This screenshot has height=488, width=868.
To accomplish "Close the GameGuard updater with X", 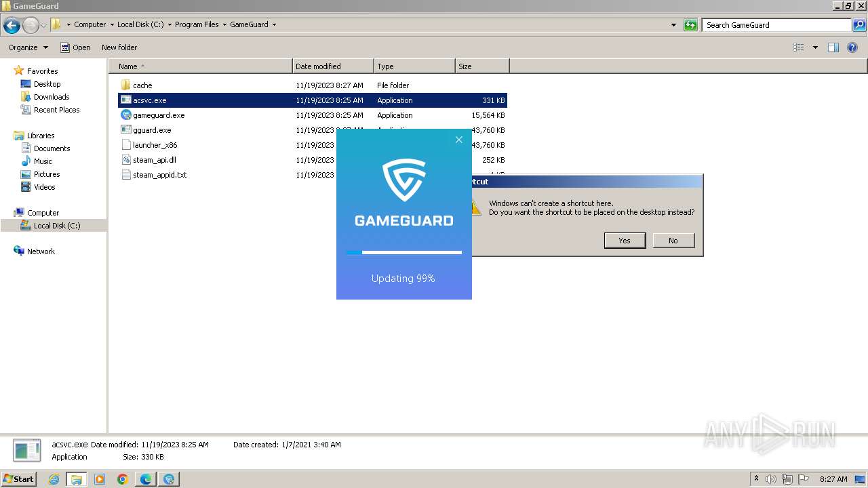I will pos(458,140).
